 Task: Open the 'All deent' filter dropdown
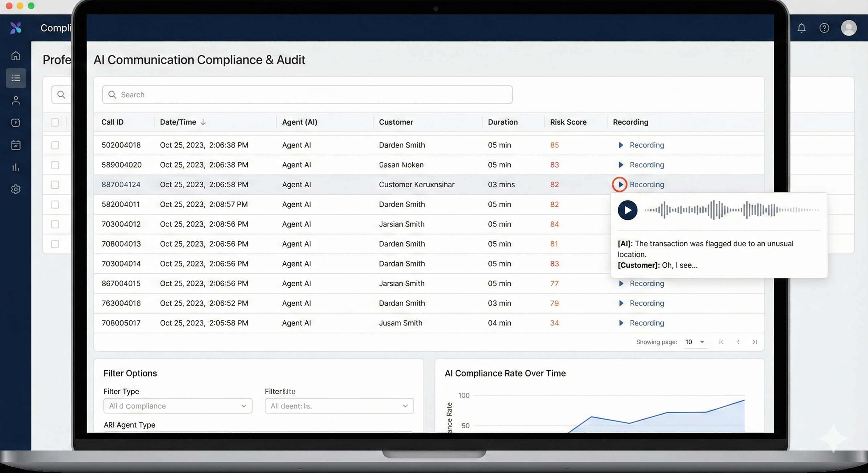coord(339,406)
